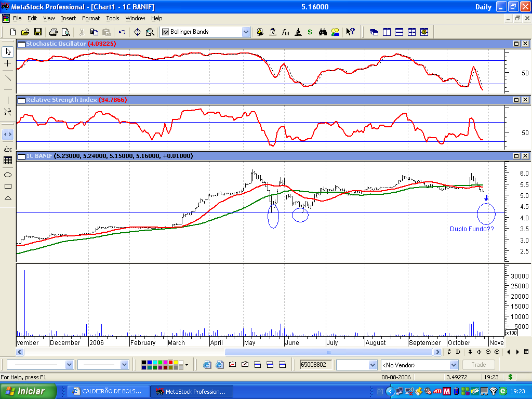Viewport: 532px width, 399px height.
Task: Open The Explorer binoculars icon
Action: [323, 32]
